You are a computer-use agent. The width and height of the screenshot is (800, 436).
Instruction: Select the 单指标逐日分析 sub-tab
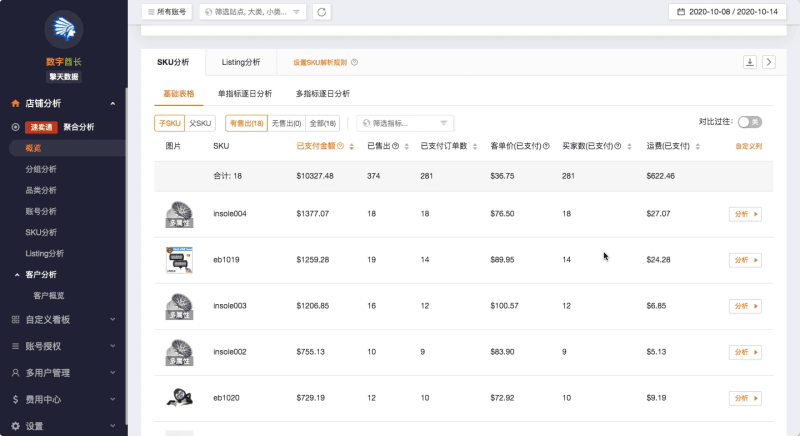click(x=245, y=94)
